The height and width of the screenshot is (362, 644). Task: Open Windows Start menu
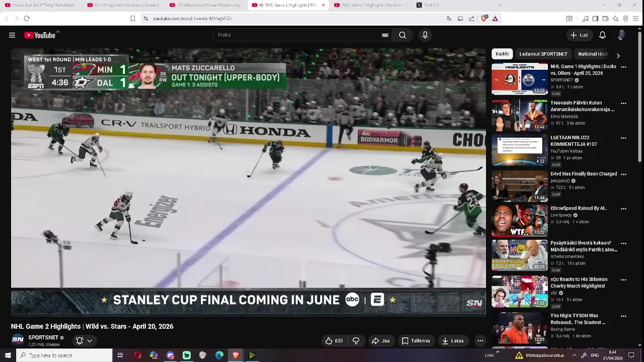coord(8,355)
